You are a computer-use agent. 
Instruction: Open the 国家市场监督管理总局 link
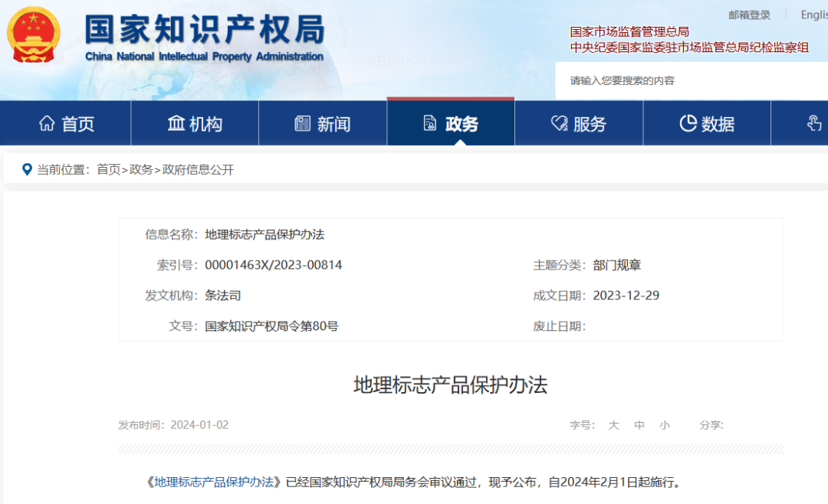[x=629, y=31]
